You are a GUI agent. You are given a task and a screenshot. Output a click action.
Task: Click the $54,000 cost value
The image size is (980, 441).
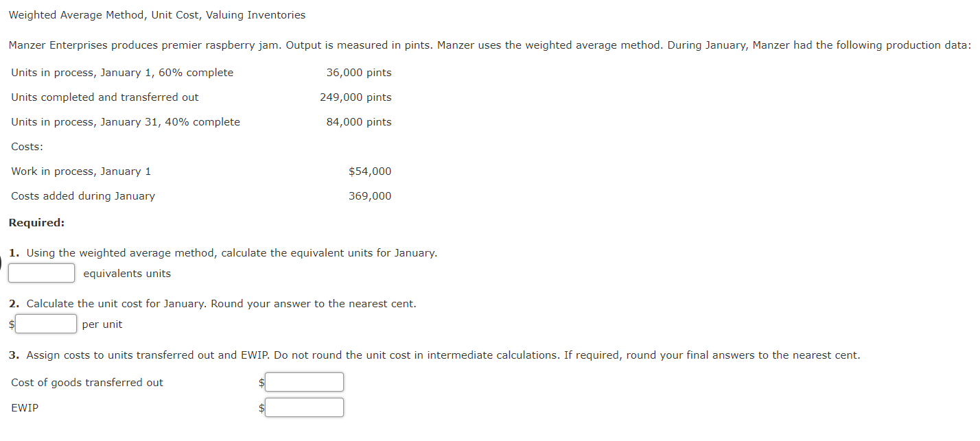click(x=370, y=171)
